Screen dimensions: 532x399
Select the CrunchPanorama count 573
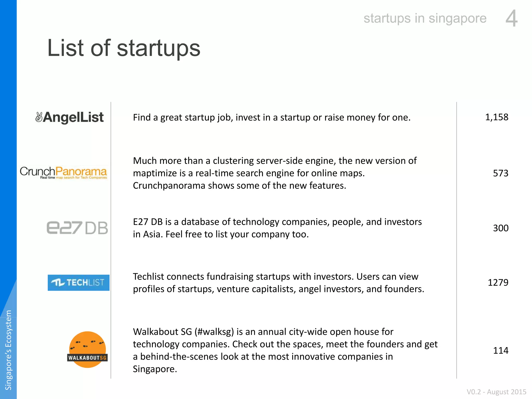click(x=501, y=173)
